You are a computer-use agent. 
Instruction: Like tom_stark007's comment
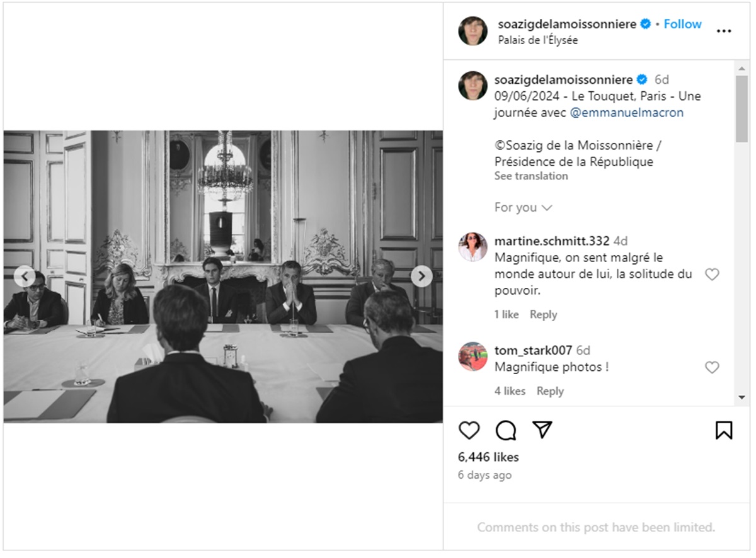pyautogui.click(x=712, y=367)
